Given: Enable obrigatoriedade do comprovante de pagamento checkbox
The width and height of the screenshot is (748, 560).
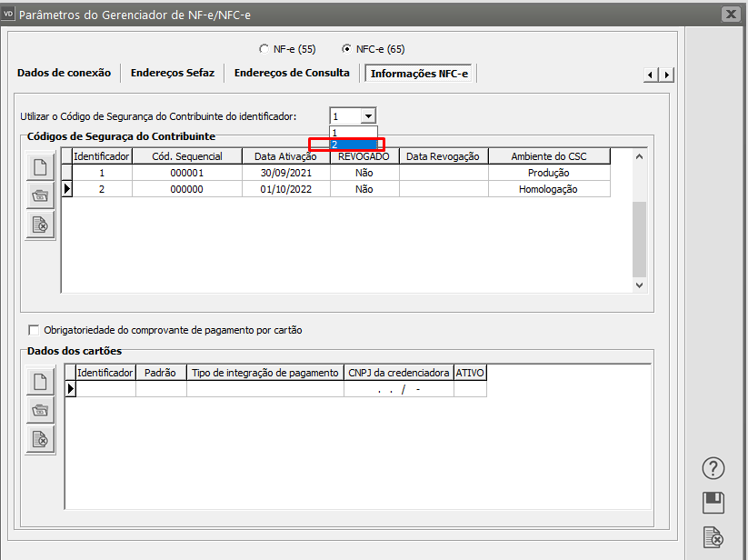Looking at the screenshot, I should [x=35, y=330].
